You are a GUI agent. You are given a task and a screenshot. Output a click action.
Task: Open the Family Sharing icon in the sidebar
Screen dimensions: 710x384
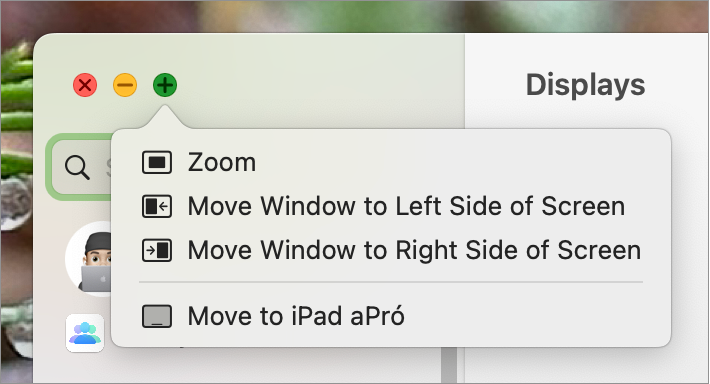85,333
